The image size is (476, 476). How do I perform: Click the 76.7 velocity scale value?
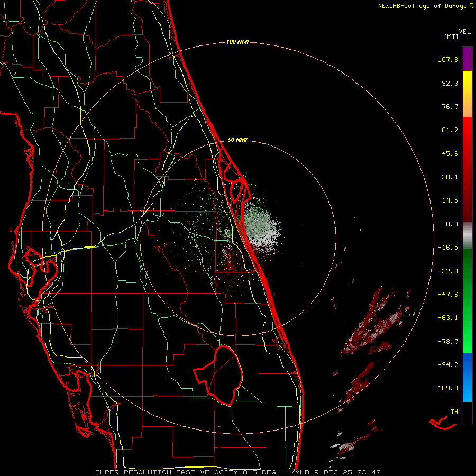pyautogui.click(x=450, y=106)
